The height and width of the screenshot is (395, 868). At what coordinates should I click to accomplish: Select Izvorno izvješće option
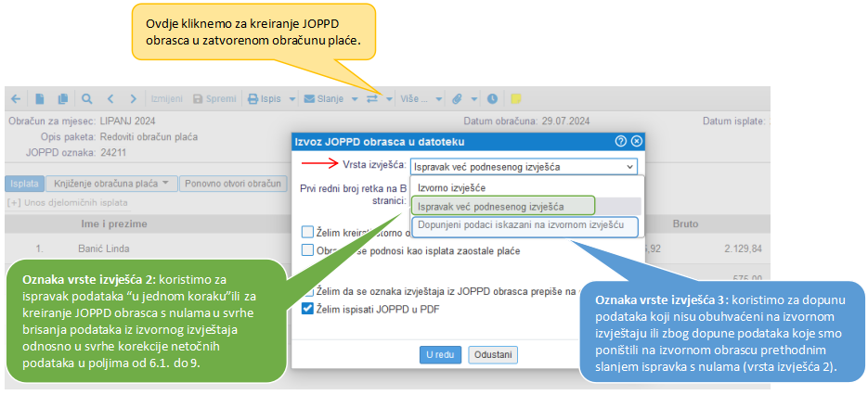pos(451,188)
